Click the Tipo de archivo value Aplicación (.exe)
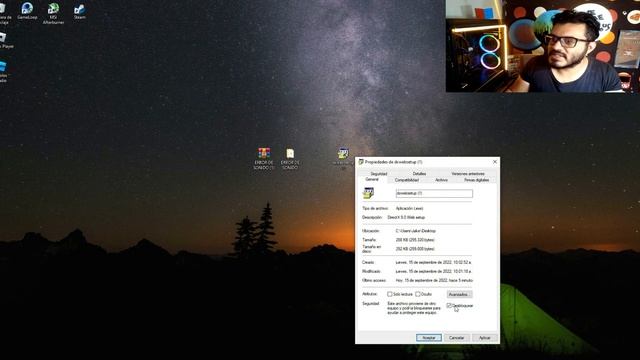640x360 pixels. tap(409, 209)
